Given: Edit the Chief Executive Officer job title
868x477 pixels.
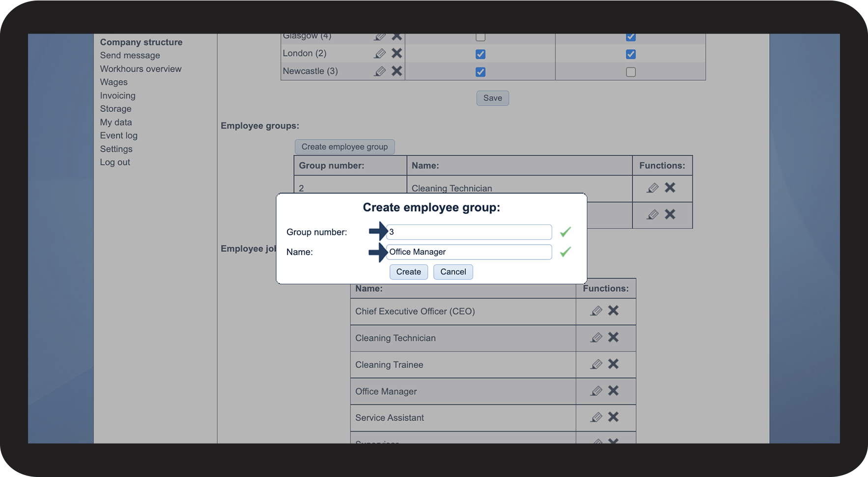Looking at the screenshot, I should tap(596, 311).
